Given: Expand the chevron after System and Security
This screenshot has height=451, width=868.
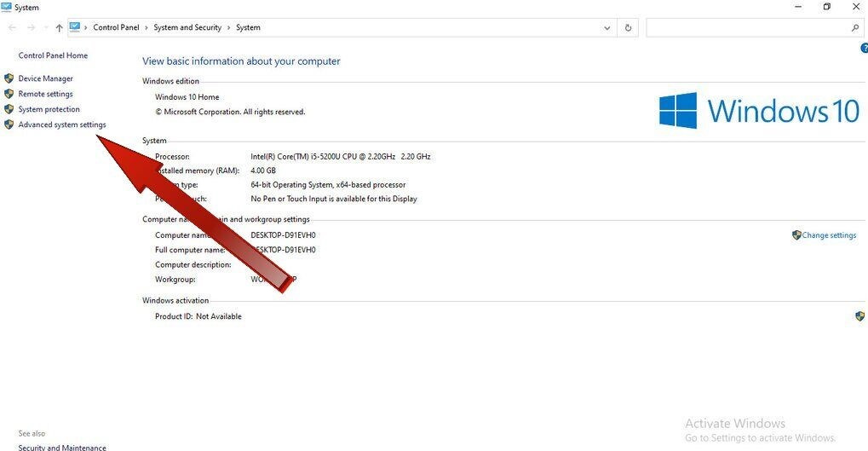Looking at the screenshot, I should 228,27.
